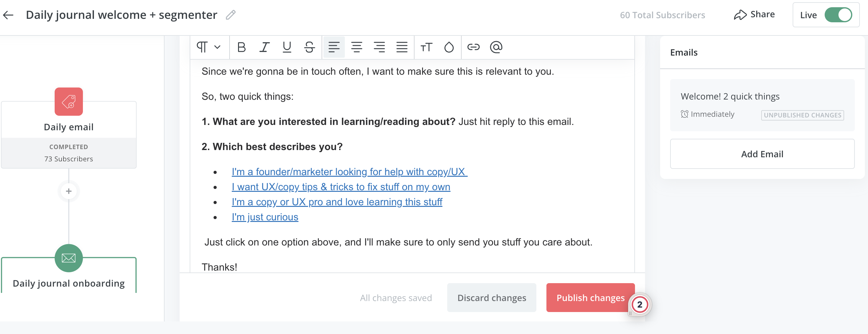The image size is (868, 334).
Task: Click the UNPUBLISHED CHANGES badge
Action: pos(802,115)
